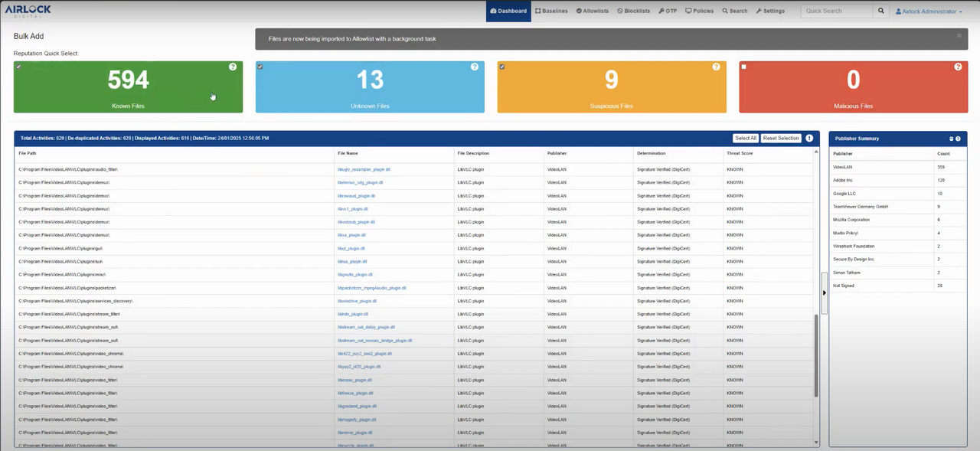This screenshot has height=451, width=980.
Task: Click the exclamation info icon beside Reset Selection
Action: pos(809,139)
